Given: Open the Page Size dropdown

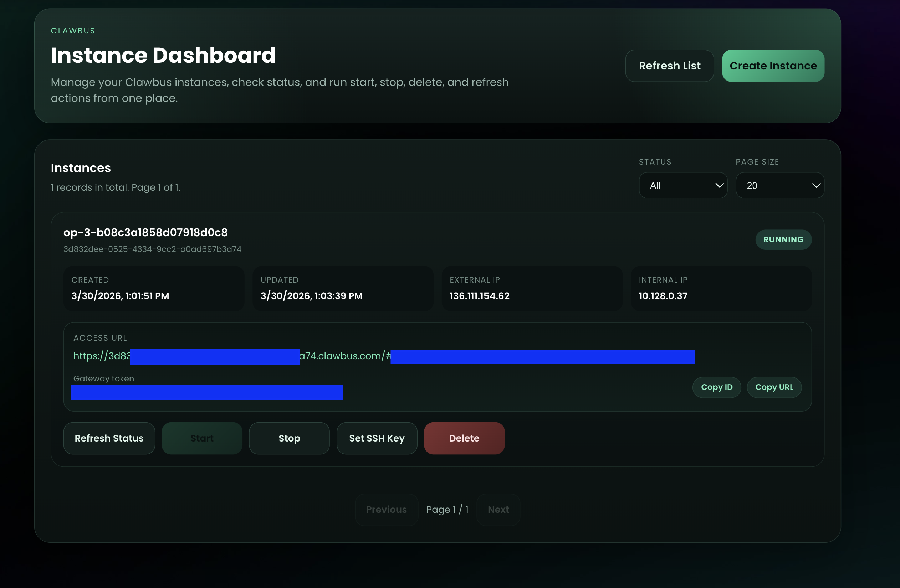Looking at the screenshot, I should 780,185.
